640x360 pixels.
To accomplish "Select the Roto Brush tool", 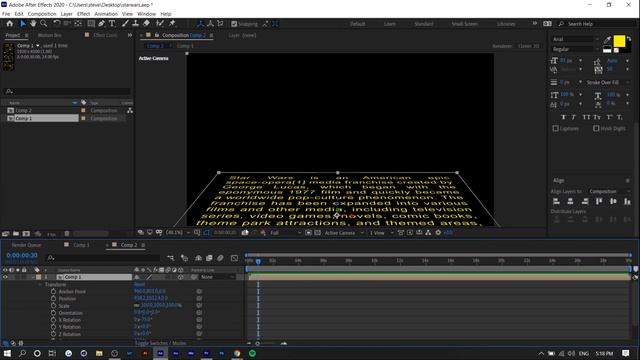I will 160,24.
